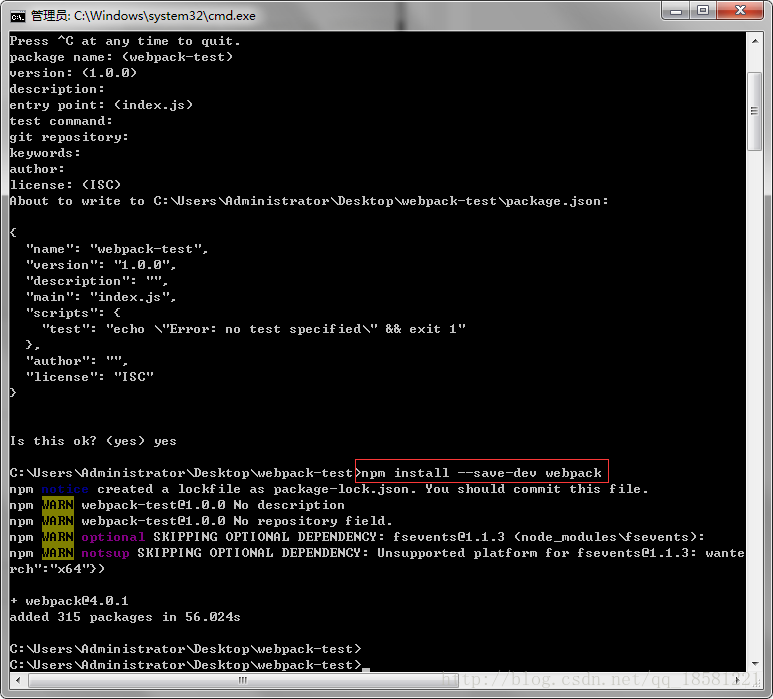The width and height of the screenshot is (773, 699).
Task: Click the horizontal scrollbar right arrow
Action: [x=738, y=680]
